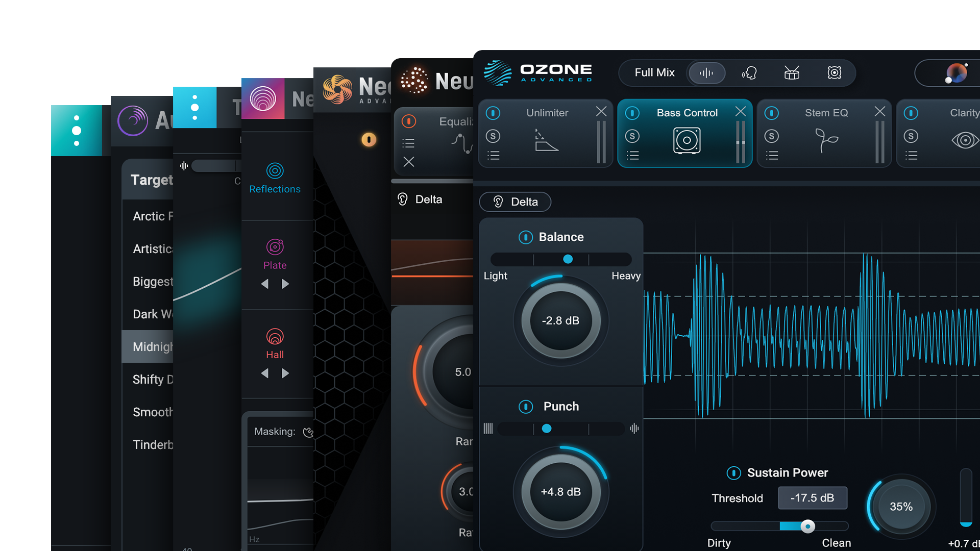The width and height of the screenshot is (980, 551).
Task: Click the speaker icon in the Full Mix selector
Action: pyautogui.click(x=834, y=73)
